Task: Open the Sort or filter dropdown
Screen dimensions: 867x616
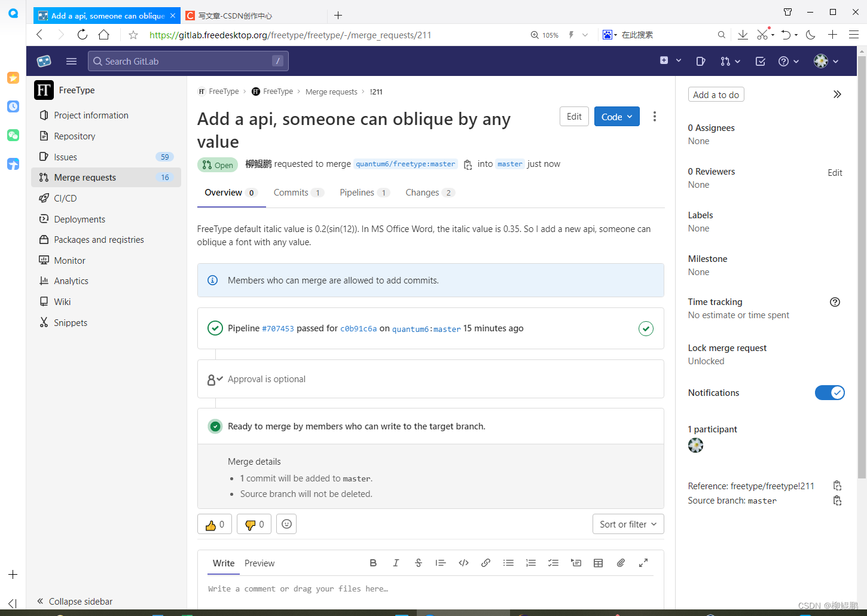Action: click(x=628, y=524)
